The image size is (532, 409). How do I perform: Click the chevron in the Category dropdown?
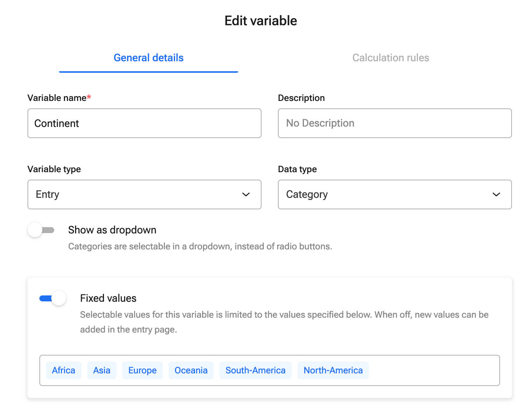pos(496,194)
